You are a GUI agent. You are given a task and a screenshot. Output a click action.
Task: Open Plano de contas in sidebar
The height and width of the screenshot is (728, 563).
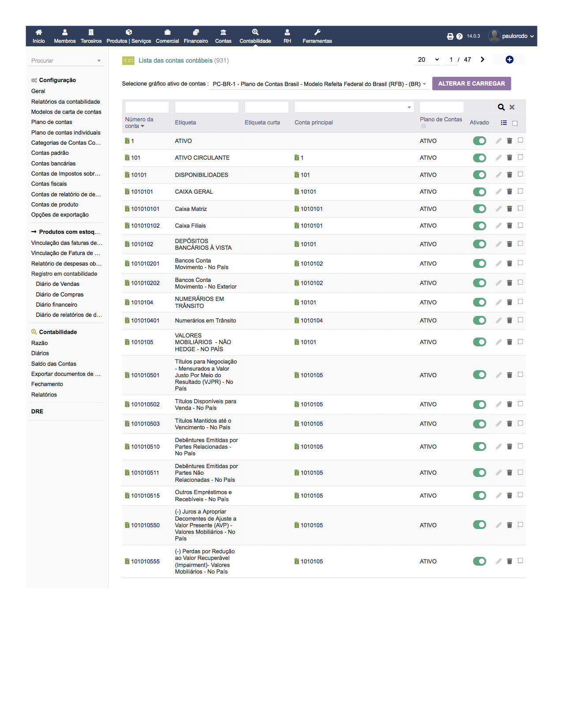[x=52, y=122]
